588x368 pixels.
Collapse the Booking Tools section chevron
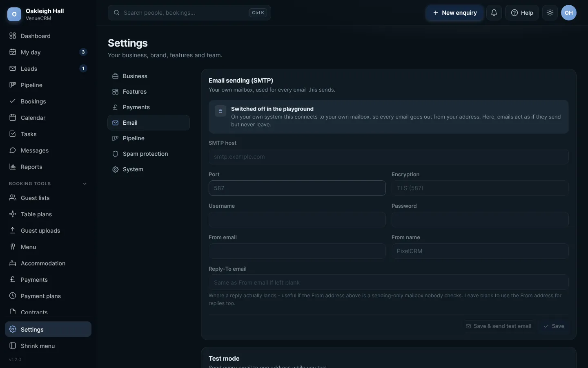(85, 184)
